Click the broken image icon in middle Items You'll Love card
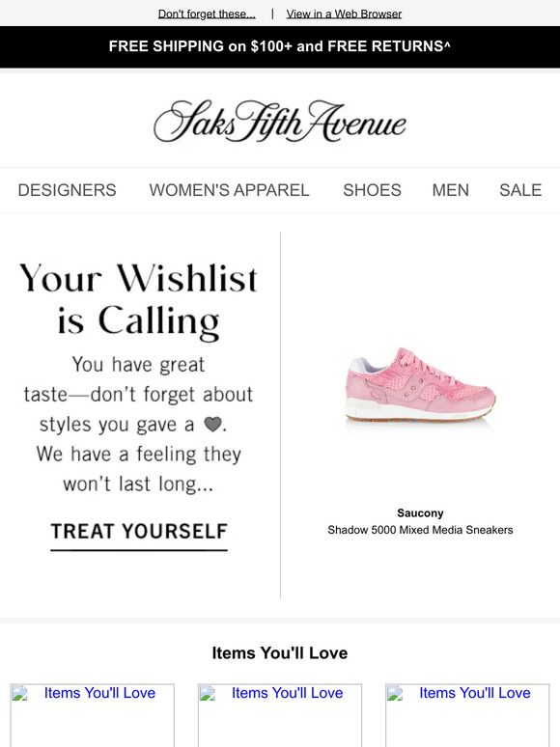560x747 pixels. point(208,693)
